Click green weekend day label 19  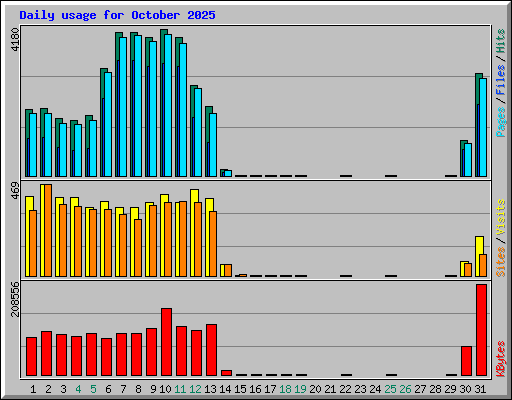300,389
